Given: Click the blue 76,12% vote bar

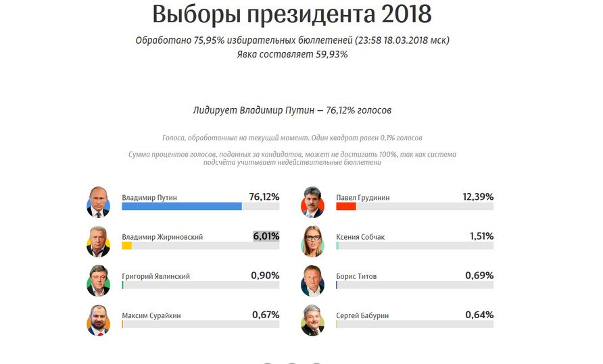Looking at the screenshot, I should (181, 207).
